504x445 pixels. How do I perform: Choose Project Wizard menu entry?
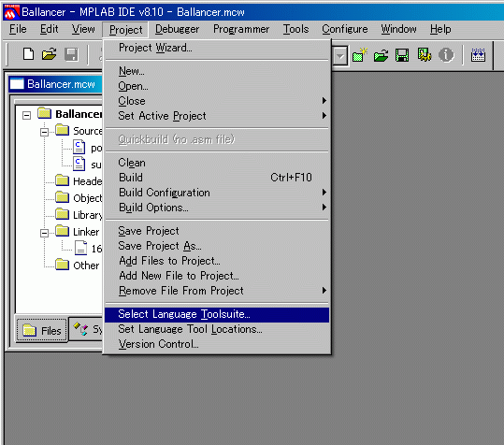click(217, 48)
